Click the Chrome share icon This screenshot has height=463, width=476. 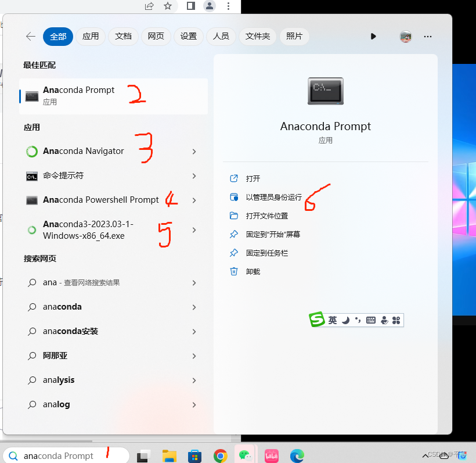tap(149, 6)
